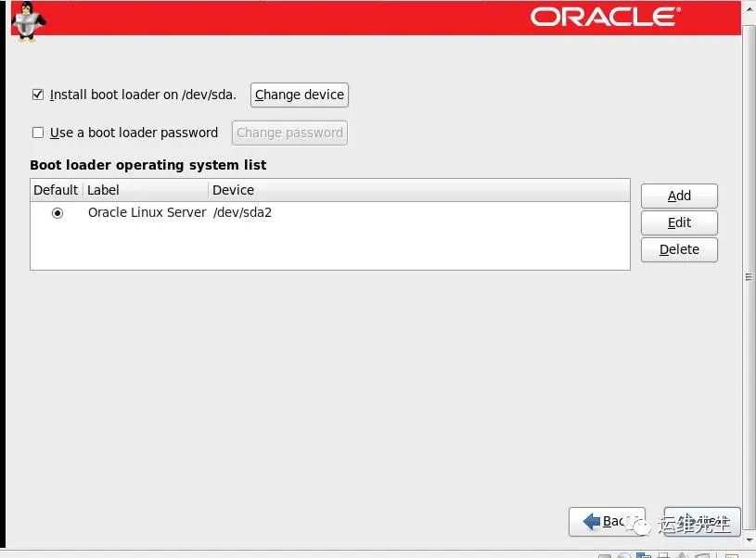This screenshot has width=756, height=558.
Task: Click the Change password button
Action: click(289, 133)
